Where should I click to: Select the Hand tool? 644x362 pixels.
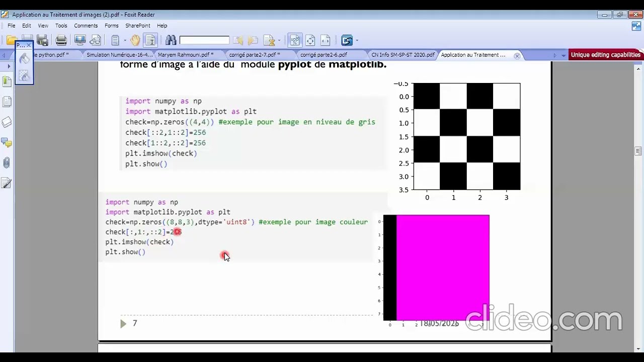(x=135, y=40)
